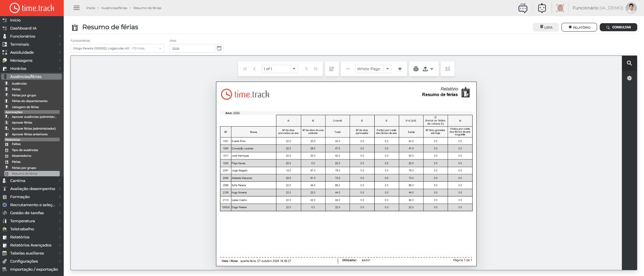Select Aprovar férias in sidebar
Screen dimensions: 644x276
22,123
